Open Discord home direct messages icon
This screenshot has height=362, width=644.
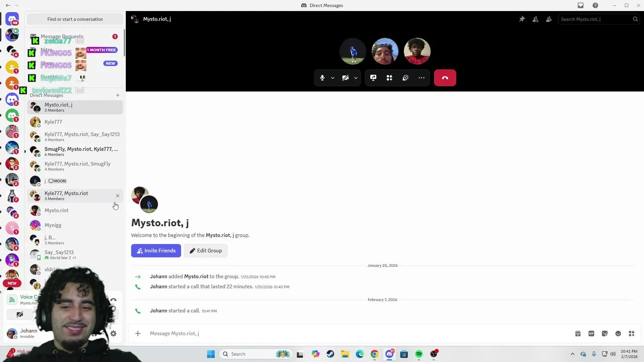pos(12,19)
